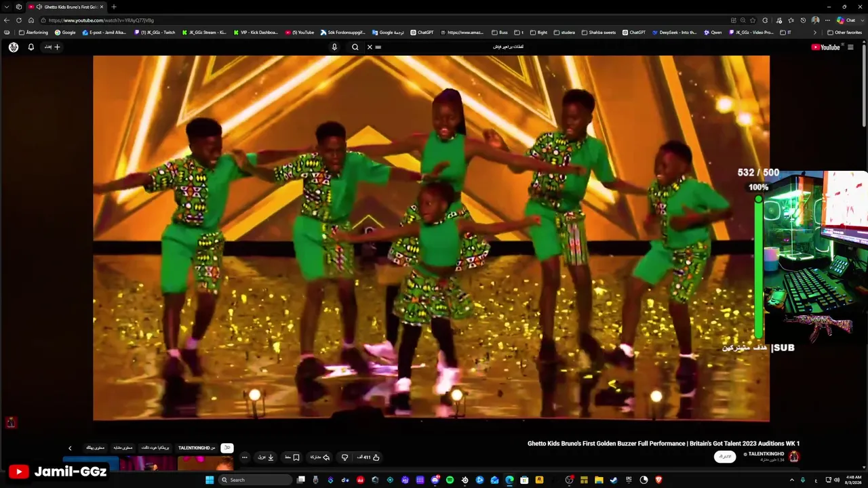Open the browser settings three-dots menu
This screenshot has height=488, width=868.
click(x=827, y=20)
